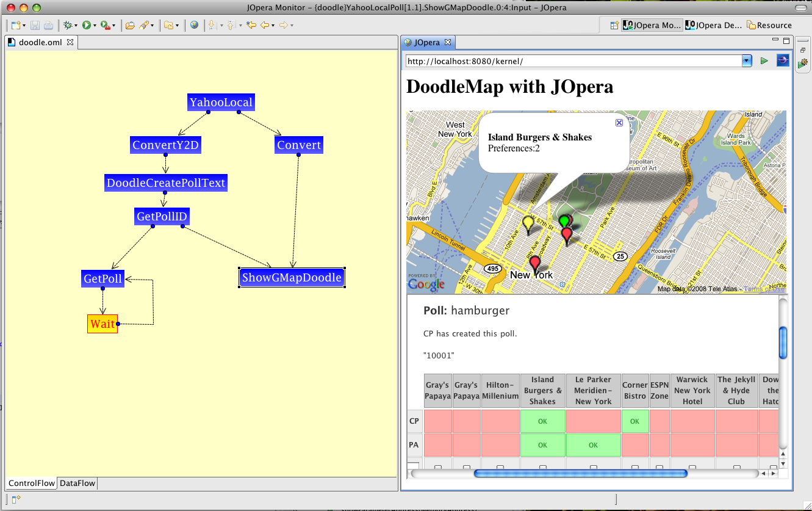Image resolution: width=812 pixels, height=511 pixels.
Task: Select the GetPollID node
Action: [162, 216]
